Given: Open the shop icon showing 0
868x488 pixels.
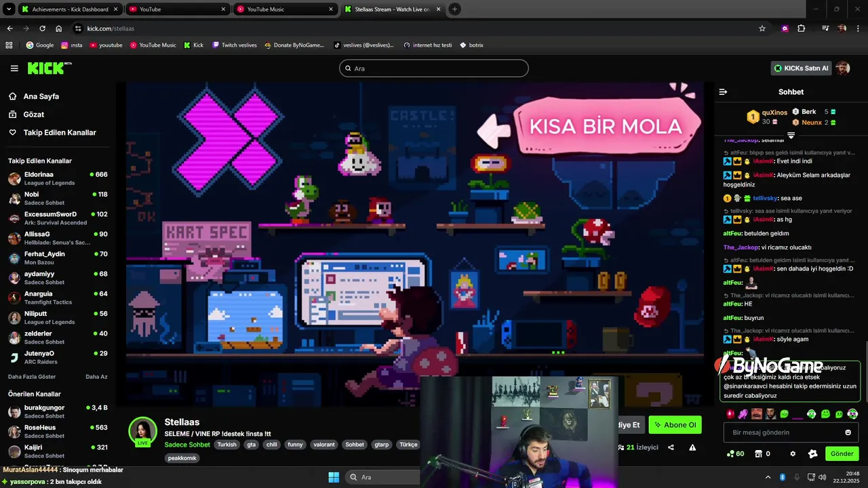Looking at the screenshot, I should click(763, 454).
